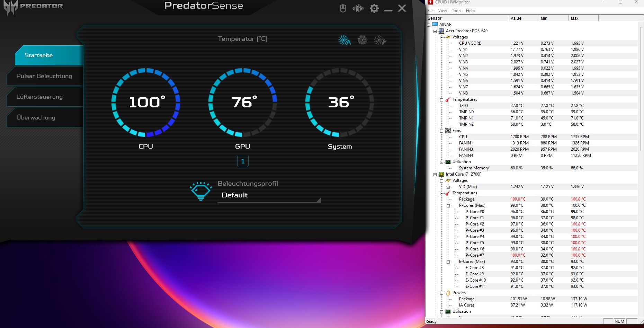Click the AINAR computer icon
This screenshot has height=328, width=644.
tap(435, 24)
